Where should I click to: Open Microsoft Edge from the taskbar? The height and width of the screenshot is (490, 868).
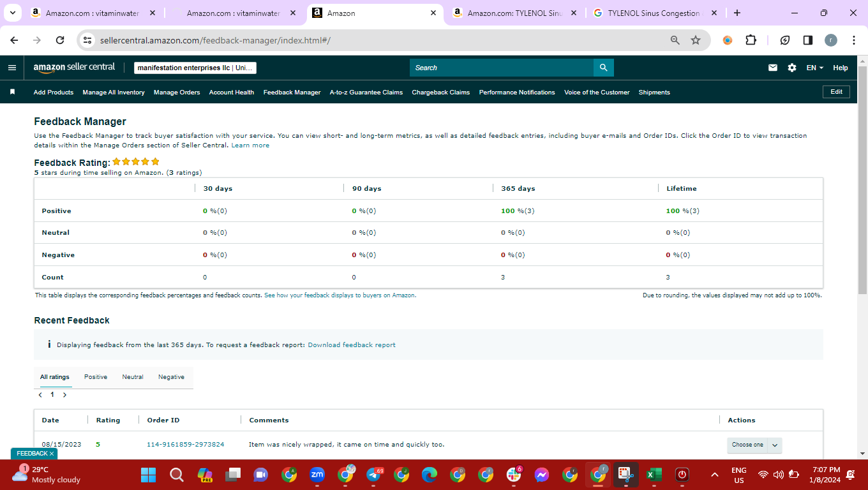430,475
